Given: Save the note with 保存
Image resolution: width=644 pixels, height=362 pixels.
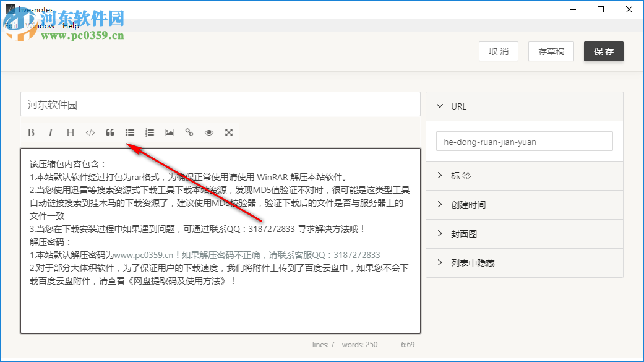Looking at the screenshot, I should 603,51.
